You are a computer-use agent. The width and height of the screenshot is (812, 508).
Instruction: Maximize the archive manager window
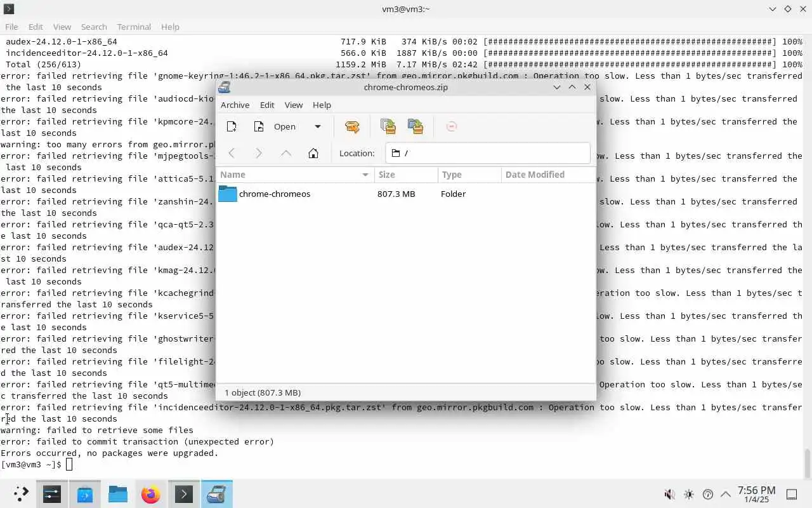[572, 87]
